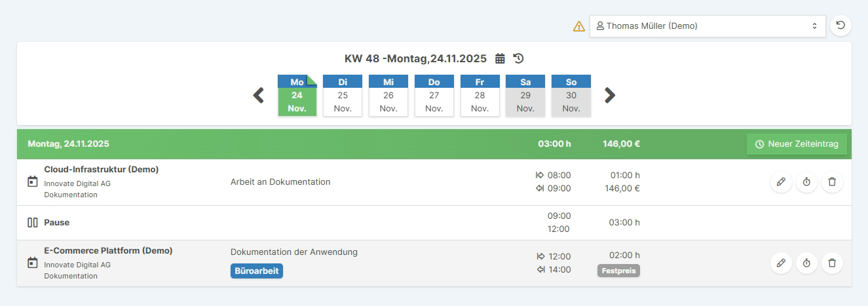
Task: Edit the E-Commerce Plattform entry
Action: (x=780, y=263)
